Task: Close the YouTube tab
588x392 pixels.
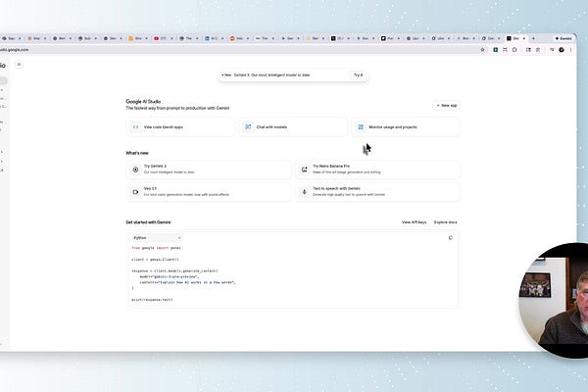Action: pos(171,38)
